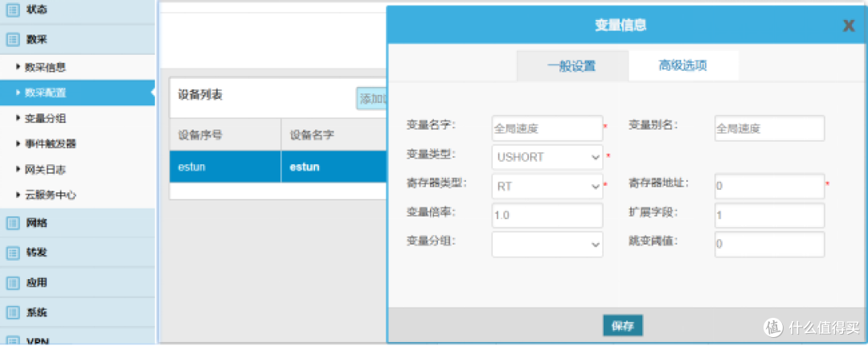The width and height of the screenshot is (868, 346).
Task: Click the 寄存器地址 input field
Action: click(769, 187)
